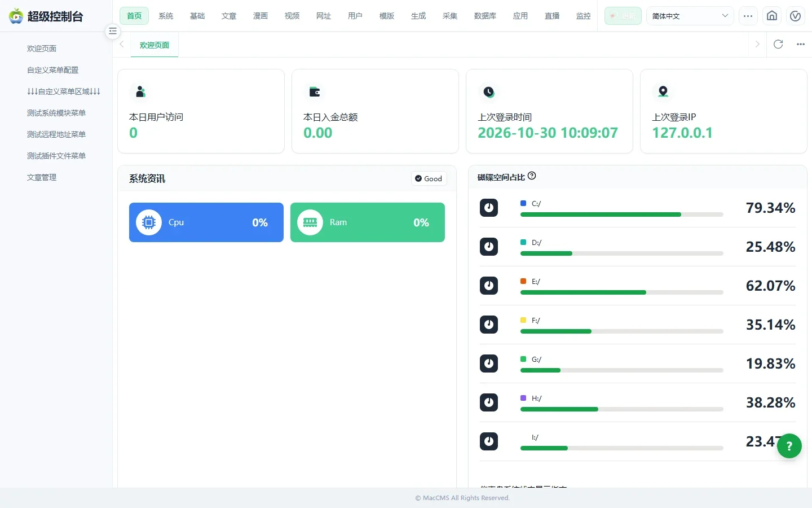812x508 pixels.
Task: Open the three-dot menu beside the language selector
Action: point(748,16)
